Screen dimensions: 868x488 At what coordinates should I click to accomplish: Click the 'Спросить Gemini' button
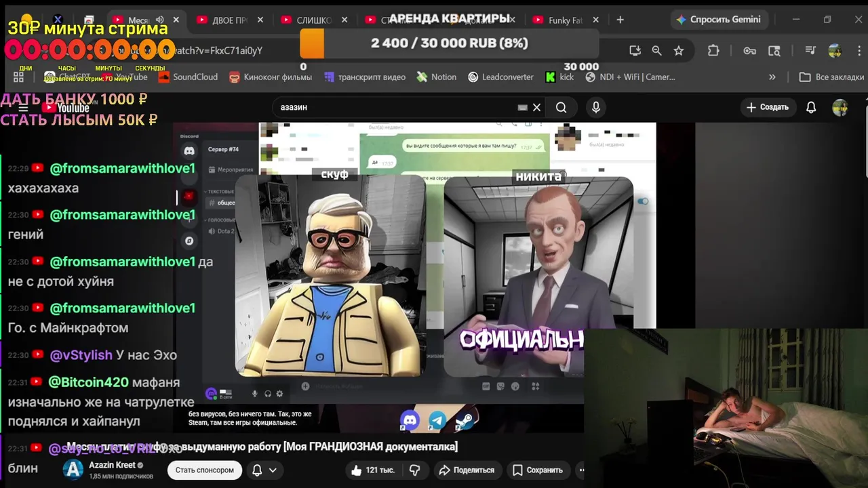[x=719, y=20]
